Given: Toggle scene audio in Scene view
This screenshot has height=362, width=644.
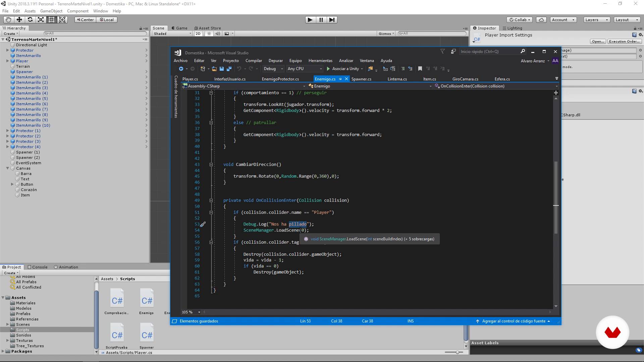Looking at the screenshot, I should coord(218,34).
